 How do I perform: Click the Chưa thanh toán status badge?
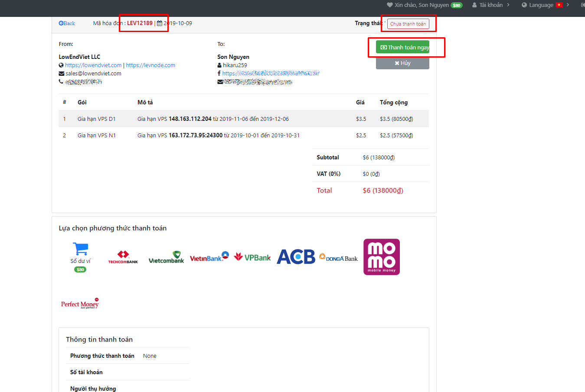click(408, 24)
